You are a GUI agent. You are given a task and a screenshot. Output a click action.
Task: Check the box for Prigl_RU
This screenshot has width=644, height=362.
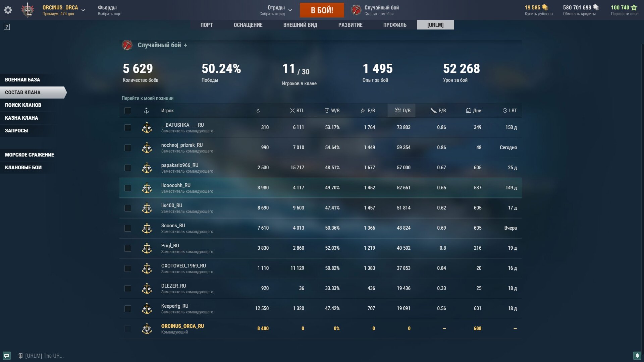point(128,248)
